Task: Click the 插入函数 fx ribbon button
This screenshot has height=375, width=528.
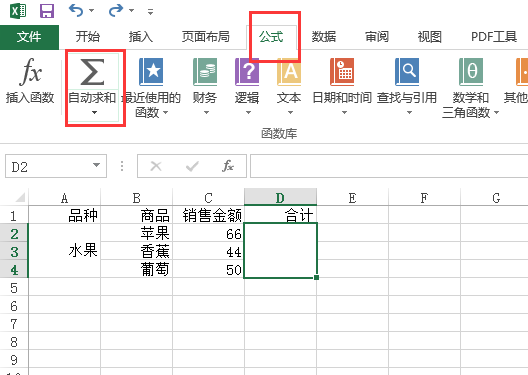Action: point(30,81)
